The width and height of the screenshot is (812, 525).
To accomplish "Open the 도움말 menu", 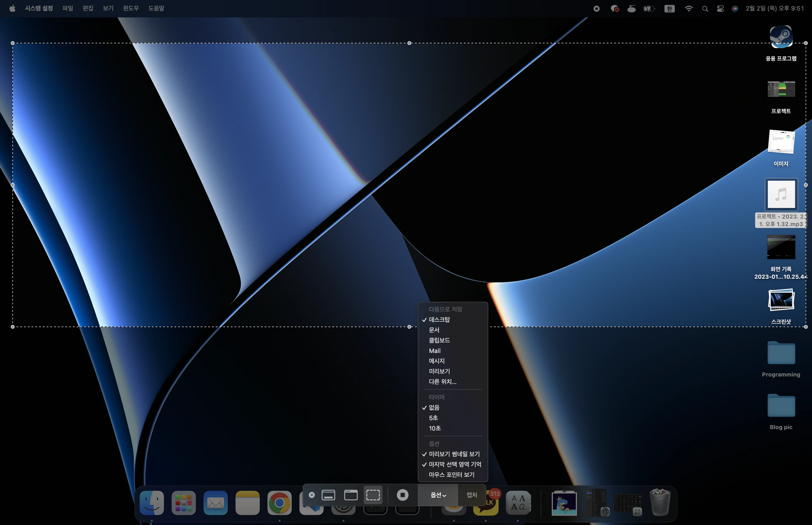I will tap(156, 8).
